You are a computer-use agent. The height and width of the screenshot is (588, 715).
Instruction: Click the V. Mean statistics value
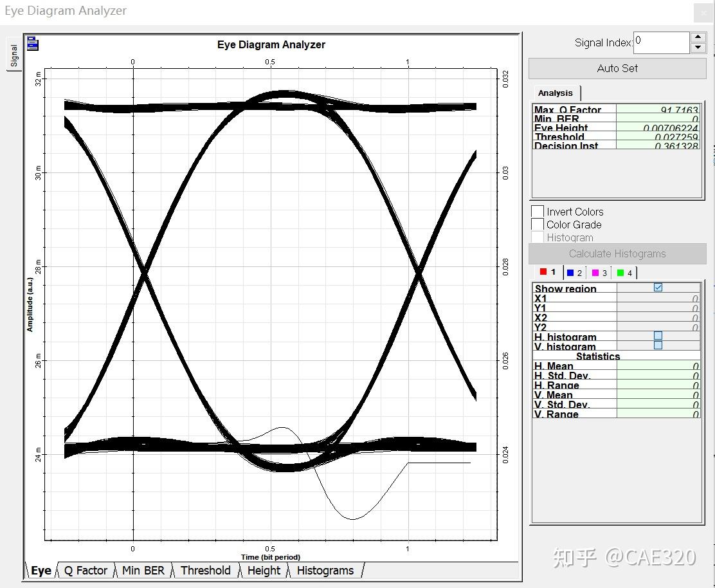(x=658, y=394)
